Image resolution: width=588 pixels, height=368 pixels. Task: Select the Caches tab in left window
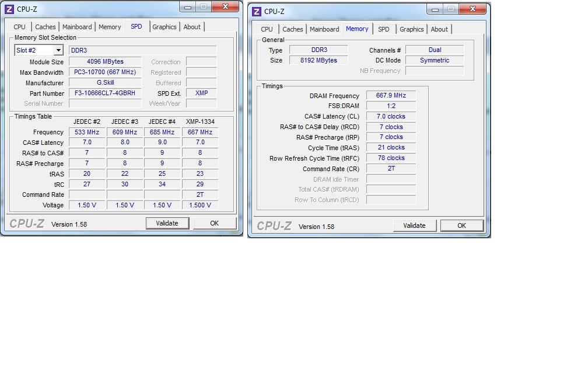[x=45, y=27]
